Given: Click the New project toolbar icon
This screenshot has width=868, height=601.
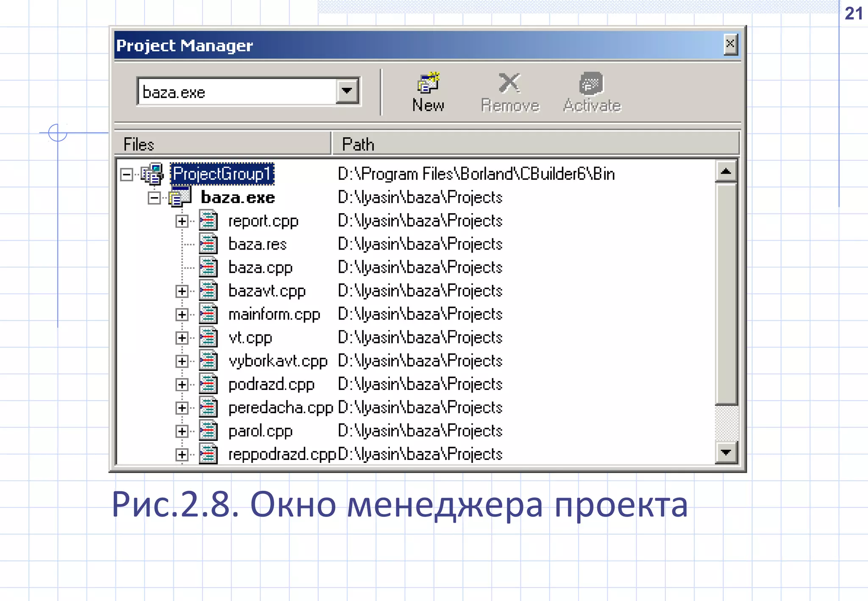Looking at the screenshot, I should [428, 83].
